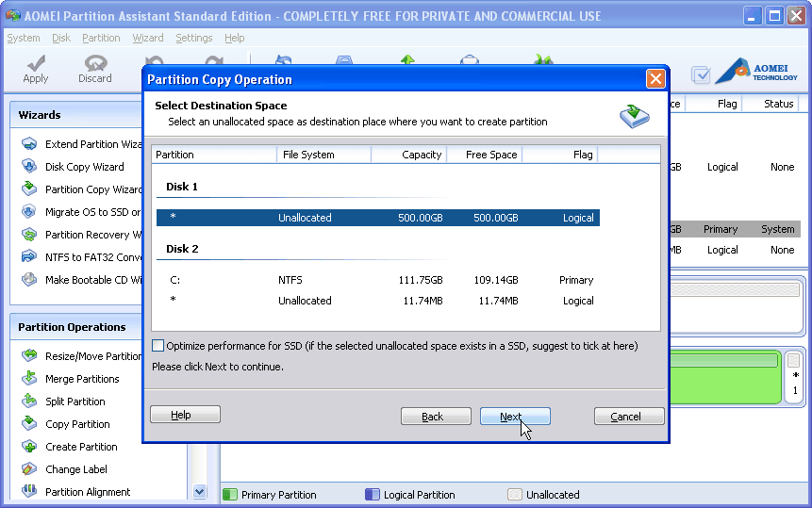Select Disk 1 unallocated 500.00GB row
Screen dimensions: 812x508
click(378, 218)
